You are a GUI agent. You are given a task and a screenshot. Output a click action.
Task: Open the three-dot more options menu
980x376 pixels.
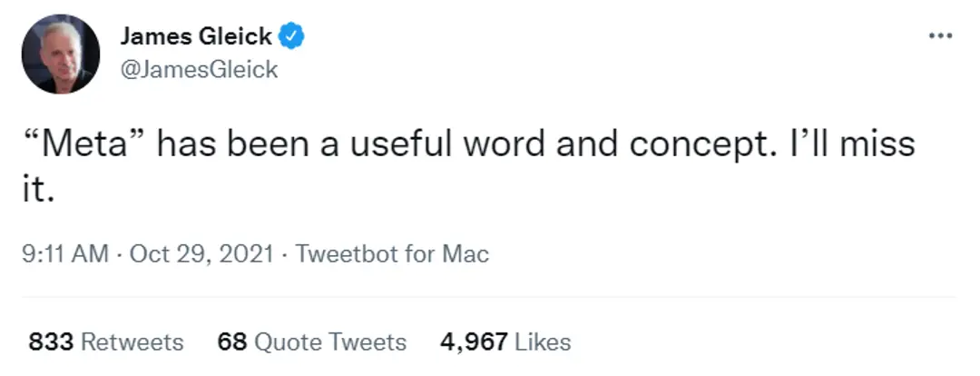[941, 35]
